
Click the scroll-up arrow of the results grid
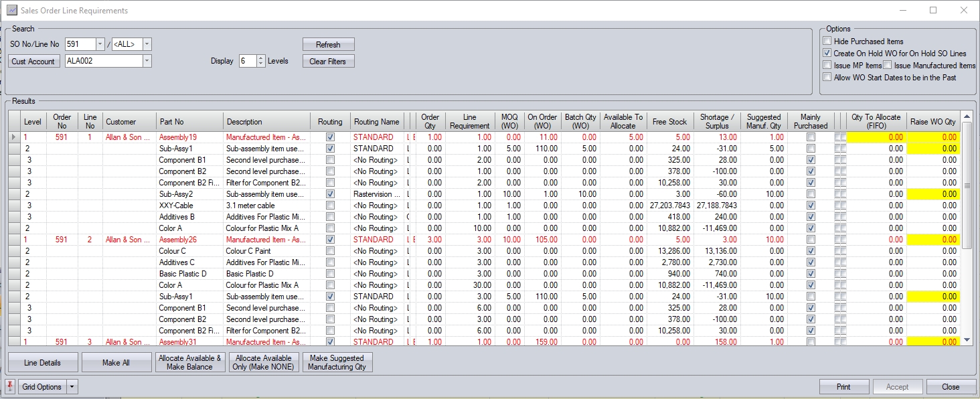coord(966,116)
